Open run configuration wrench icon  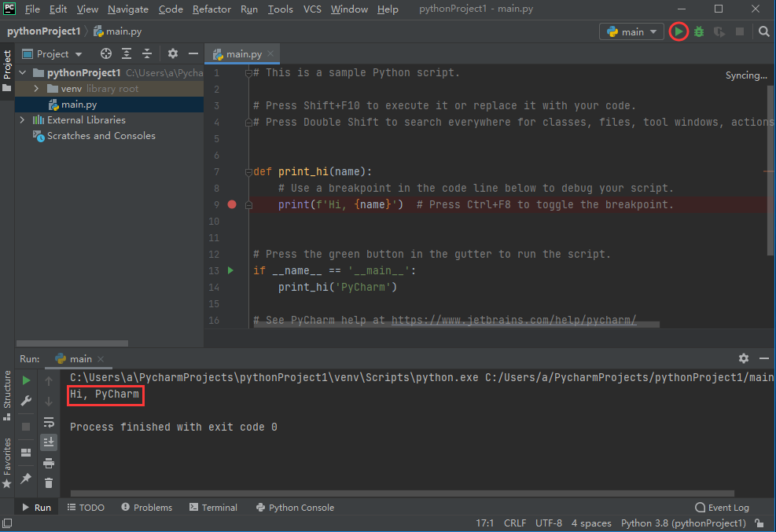click(x=26, y=401)
